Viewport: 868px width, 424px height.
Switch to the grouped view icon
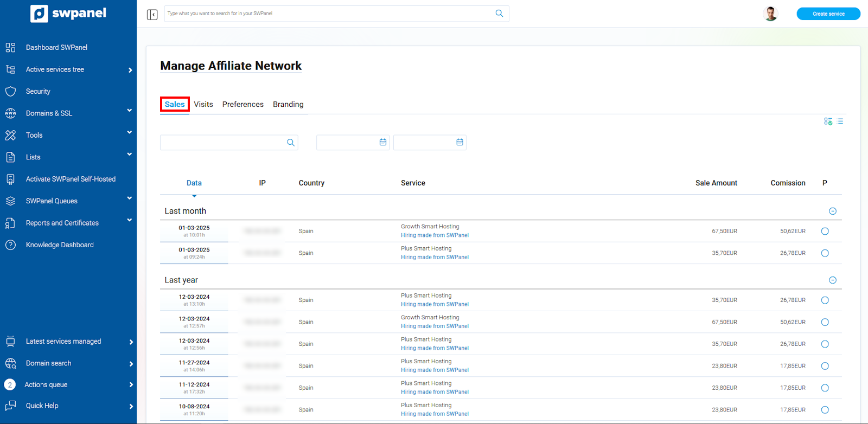[x=828, y=121]
